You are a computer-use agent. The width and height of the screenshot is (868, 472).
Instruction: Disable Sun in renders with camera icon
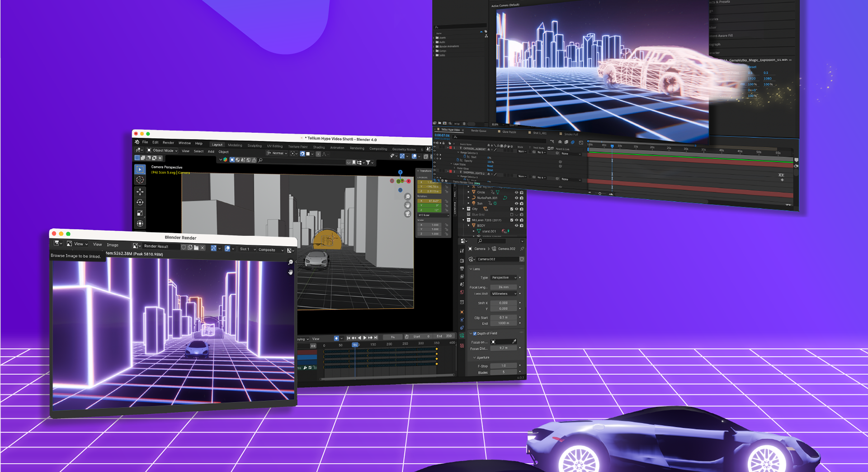[522, 203]
